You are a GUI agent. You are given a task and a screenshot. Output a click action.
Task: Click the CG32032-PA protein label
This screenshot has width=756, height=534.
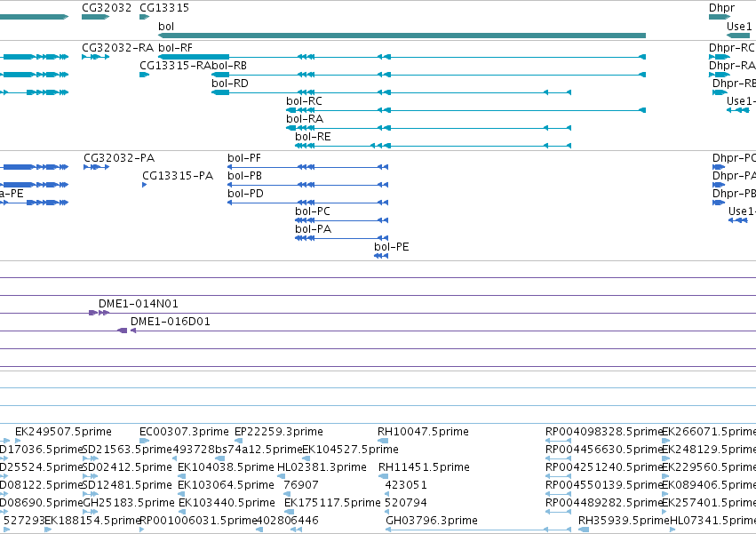click(119, 158)
